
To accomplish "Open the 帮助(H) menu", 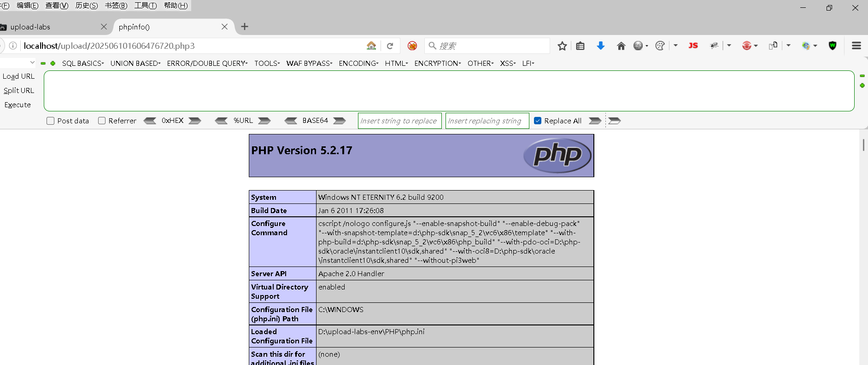I will 176,6.
